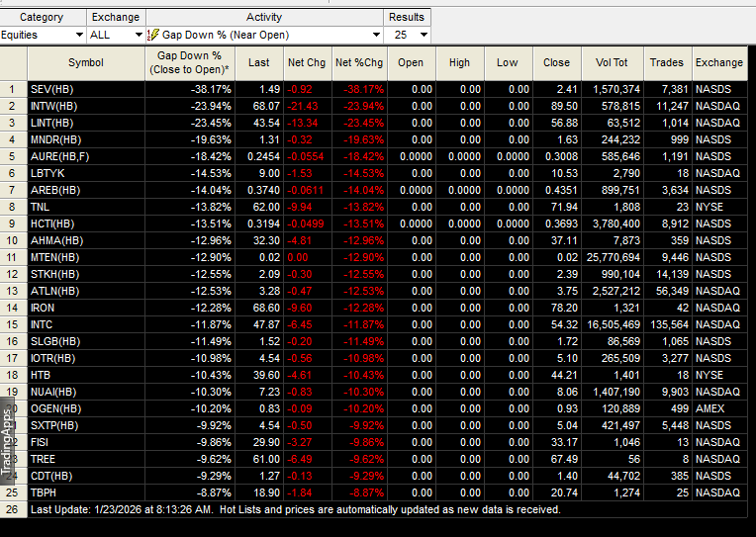
Task: Click the 89.50 close price for INTW
Action: coord(557,106)
